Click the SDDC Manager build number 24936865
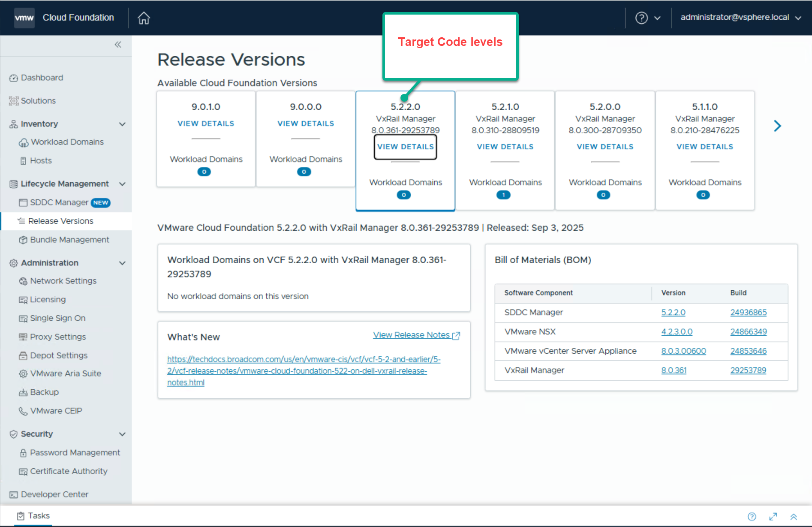Viewport: 812px width, 527px height. click(748, 313)
